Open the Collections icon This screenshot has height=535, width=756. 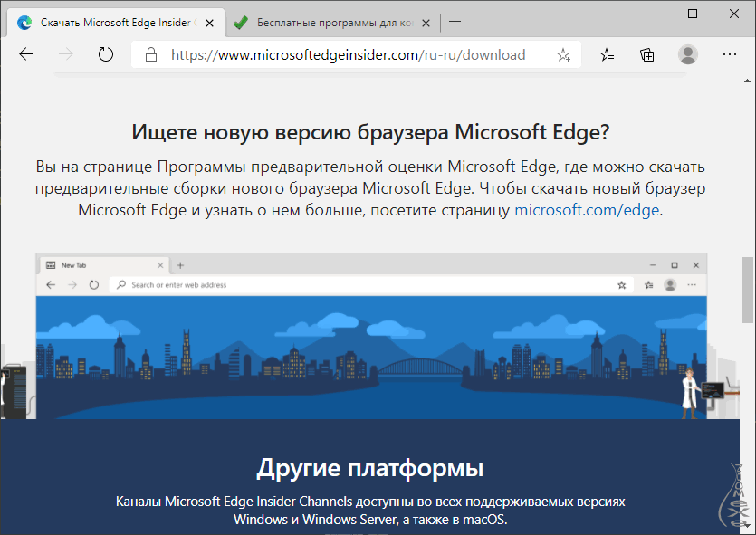click(x=647, y=54)
